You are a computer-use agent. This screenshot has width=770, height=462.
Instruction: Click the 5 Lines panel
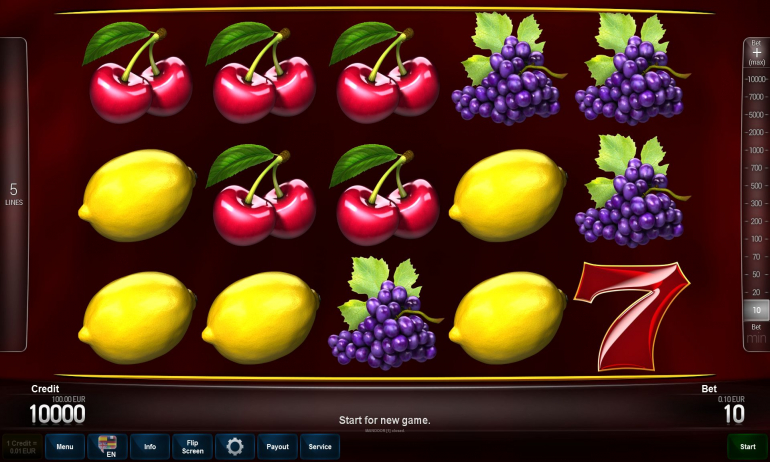13,194
